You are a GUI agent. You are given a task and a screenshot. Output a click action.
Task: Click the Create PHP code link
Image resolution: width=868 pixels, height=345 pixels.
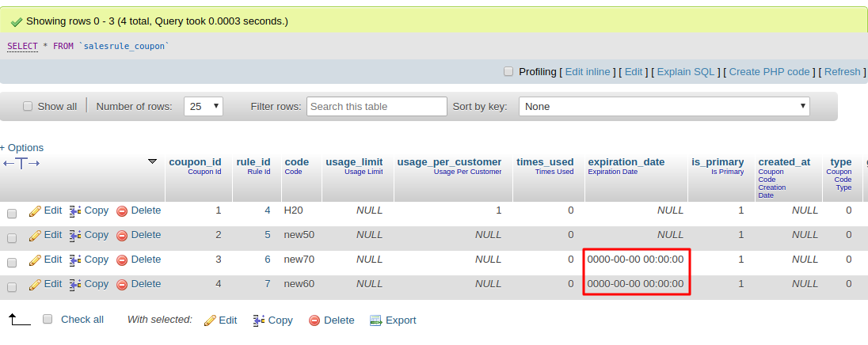769,72
